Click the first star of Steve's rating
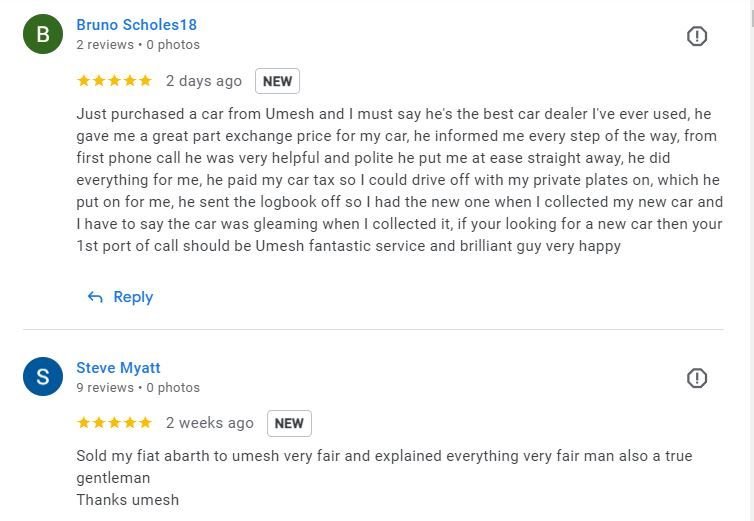Viewport: 754px width, 521px height. click(x=84, y=423)
